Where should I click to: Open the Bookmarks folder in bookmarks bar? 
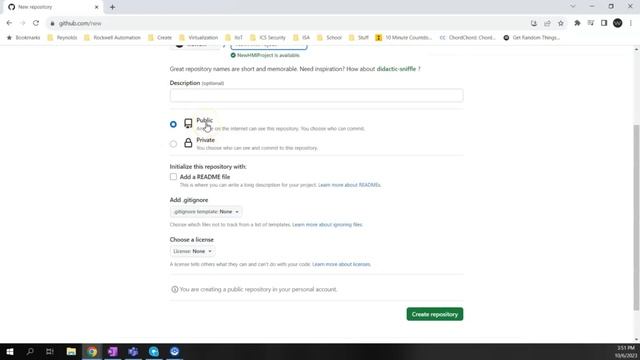24,38
